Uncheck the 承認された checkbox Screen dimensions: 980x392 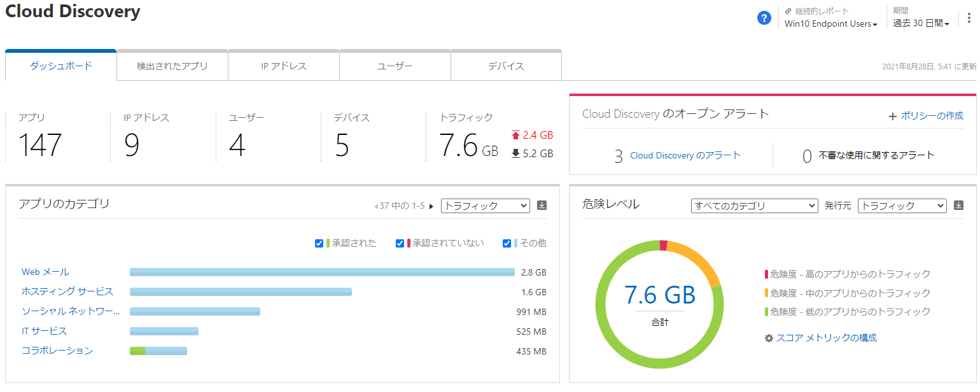click(x=319, y=243)
